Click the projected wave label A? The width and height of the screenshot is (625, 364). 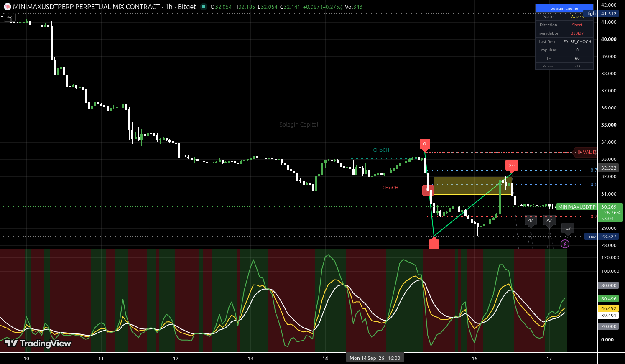tap(549, 221)
